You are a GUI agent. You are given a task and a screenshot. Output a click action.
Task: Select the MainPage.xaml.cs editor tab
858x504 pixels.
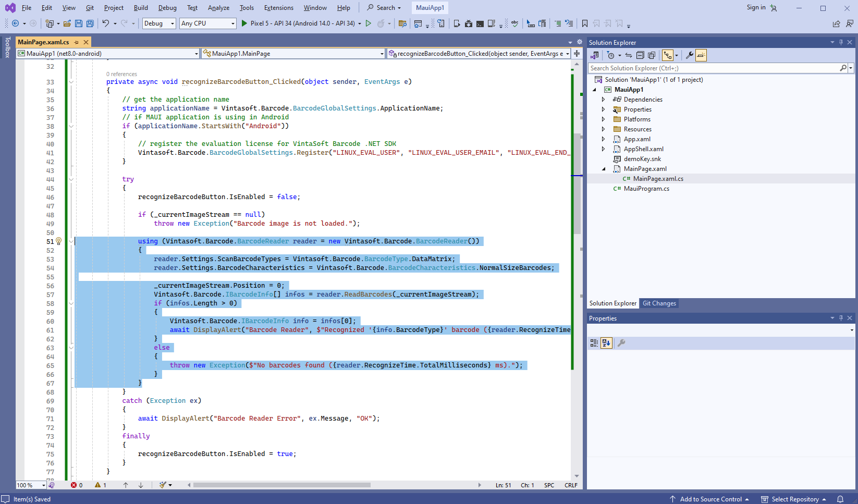(x=43, y=42)
